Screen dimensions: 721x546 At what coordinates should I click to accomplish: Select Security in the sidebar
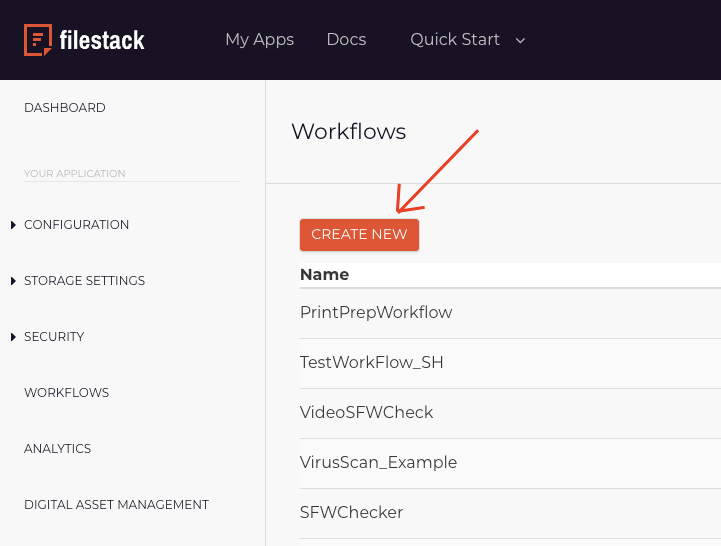point(54,337)
